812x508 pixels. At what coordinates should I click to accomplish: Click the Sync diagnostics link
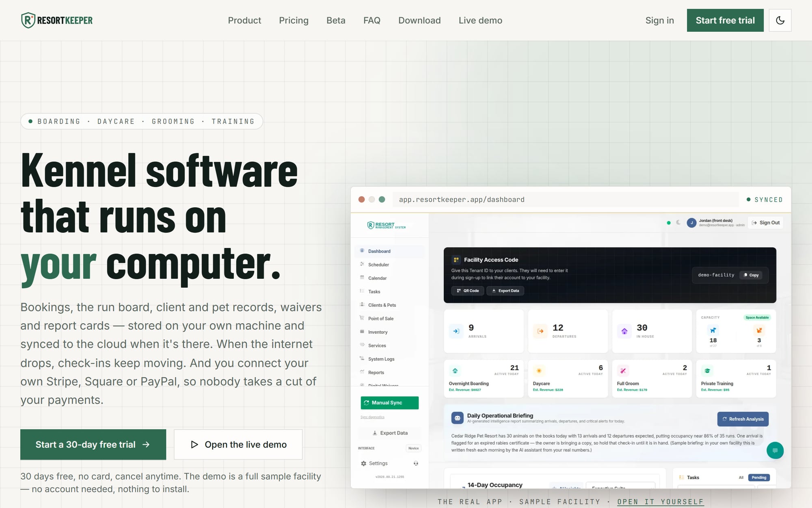[372, 417]
